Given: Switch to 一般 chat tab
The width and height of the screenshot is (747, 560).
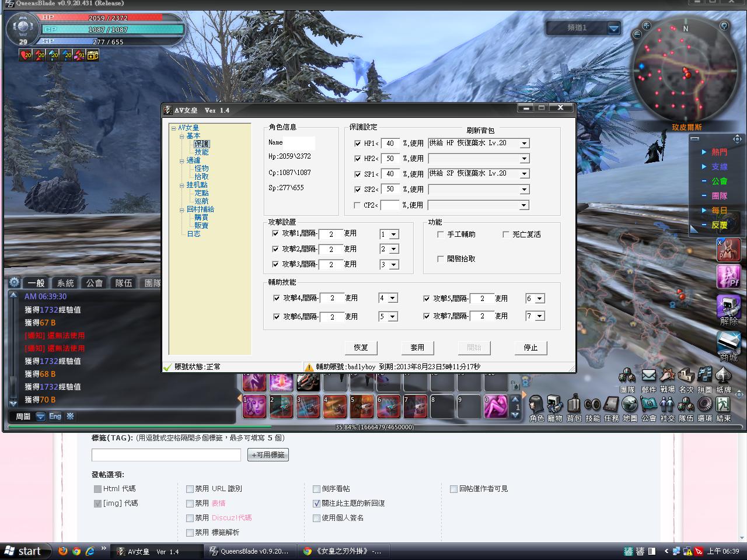Looking at the screenshot, I should (x=36, y=283).
